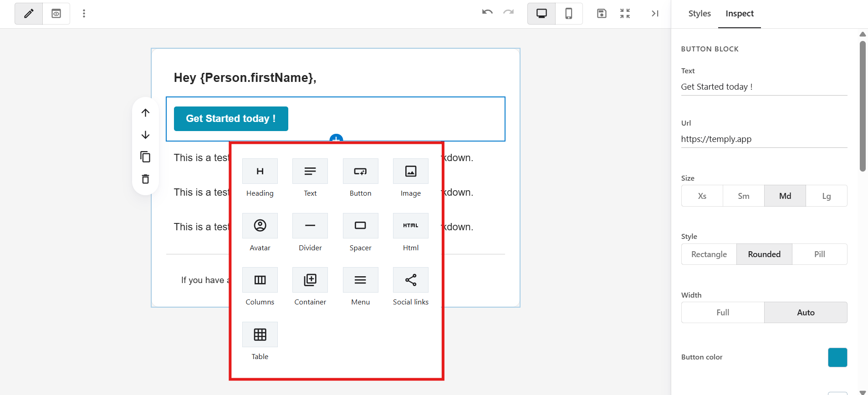Click the inspector panel scrollbar
Image resolution: width=868 pixels, height=395 pixels.
[x=863, y=106]
